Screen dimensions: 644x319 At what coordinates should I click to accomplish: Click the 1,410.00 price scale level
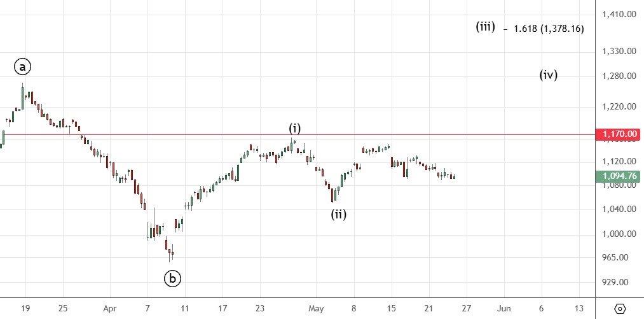pos(619,14)
